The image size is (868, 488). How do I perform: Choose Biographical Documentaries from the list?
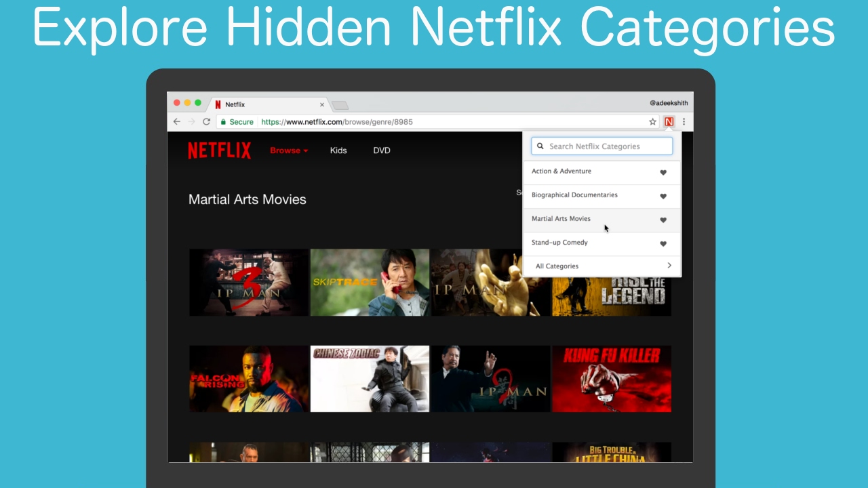click(x=574, y=195)
